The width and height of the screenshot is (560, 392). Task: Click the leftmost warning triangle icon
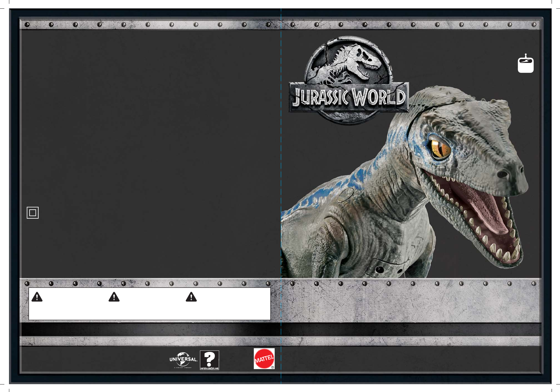pyautogui.click(x=37, y=297)
